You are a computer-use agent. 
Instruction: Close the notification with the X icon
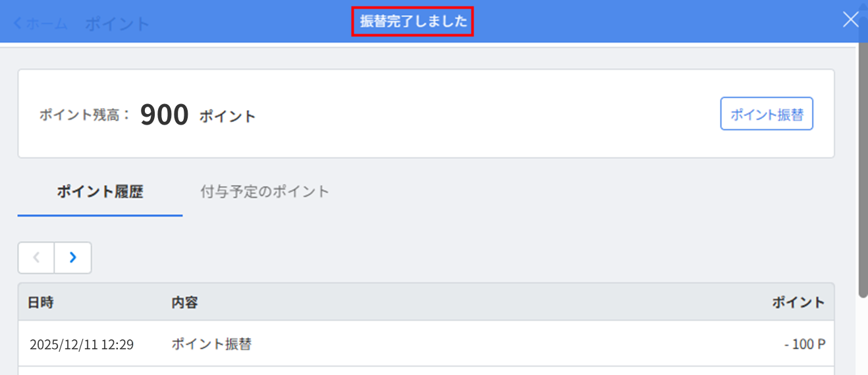[851, 20]
